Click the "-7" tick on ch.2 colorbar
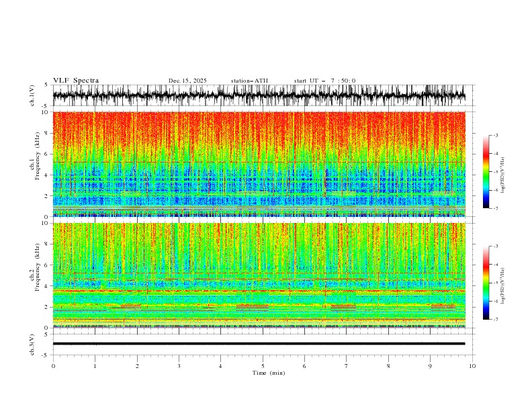The height and width of the screenshot is (411, 532). click(496, 319)
